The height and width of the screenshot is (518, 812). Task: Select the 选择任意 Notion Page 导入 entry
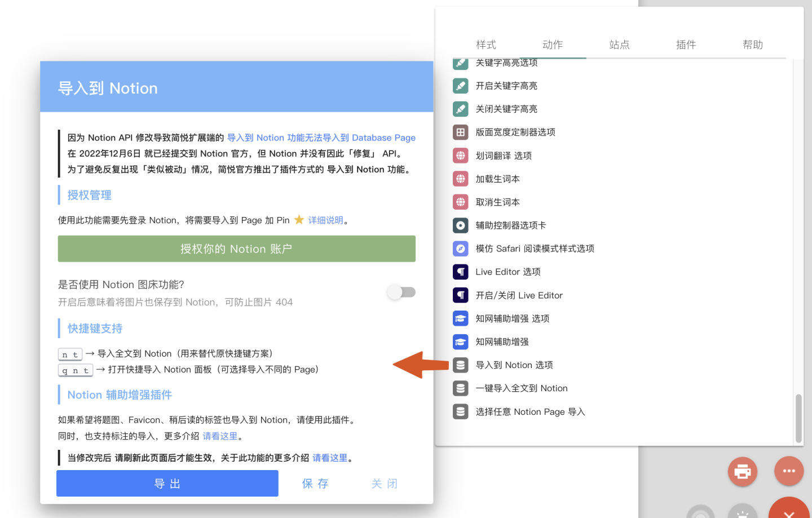[531, 411]
